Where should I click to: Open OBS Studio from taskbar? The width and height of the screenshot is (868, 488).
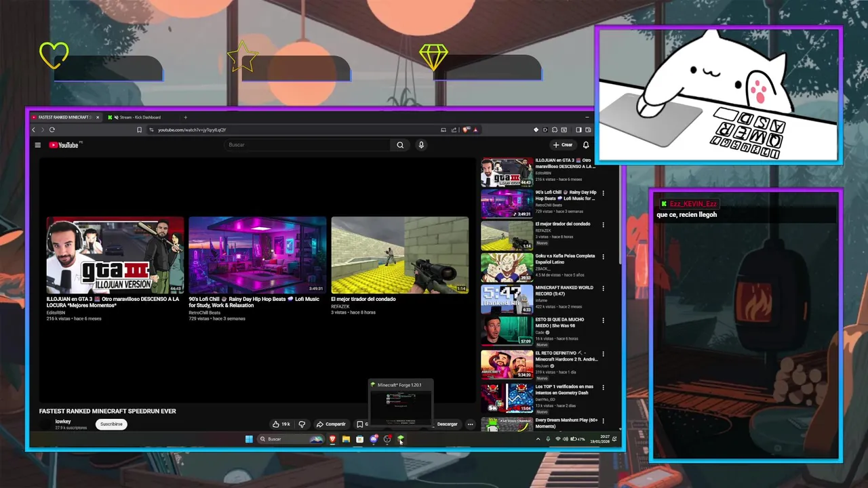387,439
